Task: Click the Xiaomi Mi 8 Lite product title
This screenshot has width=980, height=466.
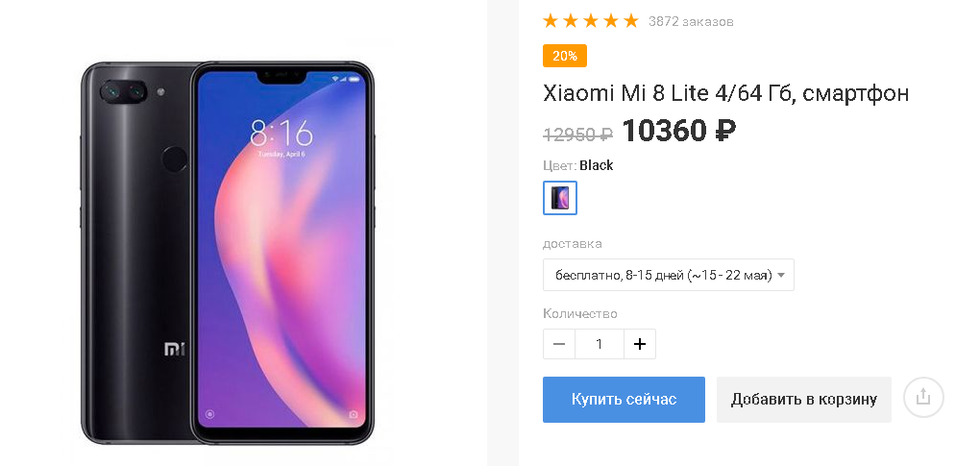Action: pos(725,94)
